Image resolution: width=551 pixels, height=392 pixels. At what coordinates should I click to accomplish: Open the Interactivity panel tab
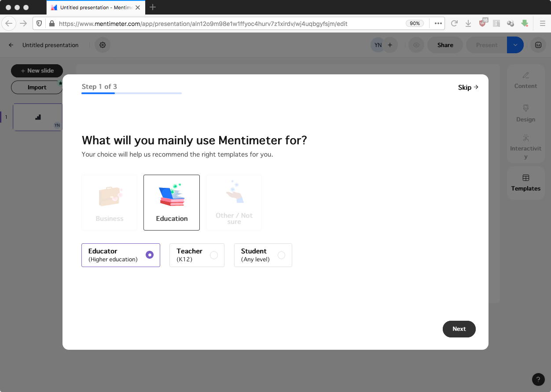coord(526,147)
